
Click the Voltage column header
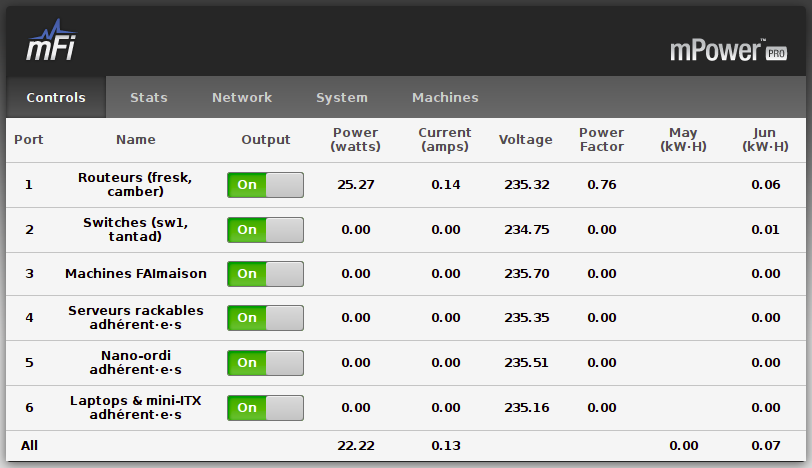tap(526, 140)
